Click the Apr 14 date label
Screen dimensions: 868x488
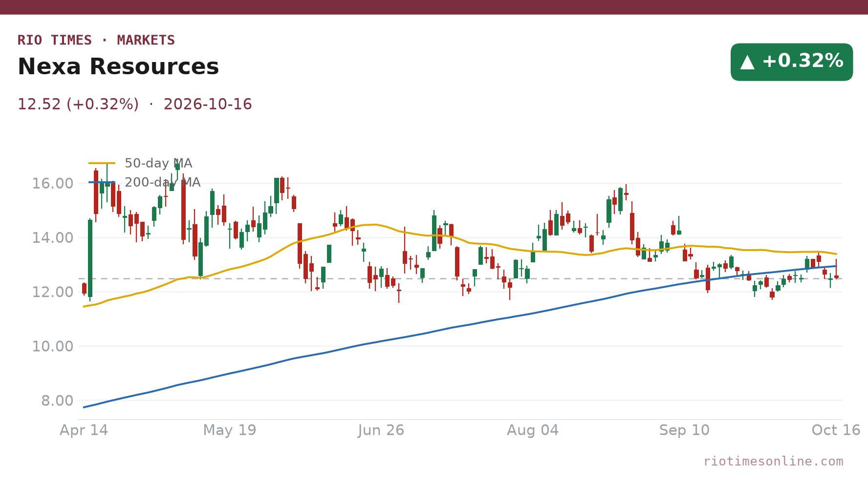click(84, 430)
